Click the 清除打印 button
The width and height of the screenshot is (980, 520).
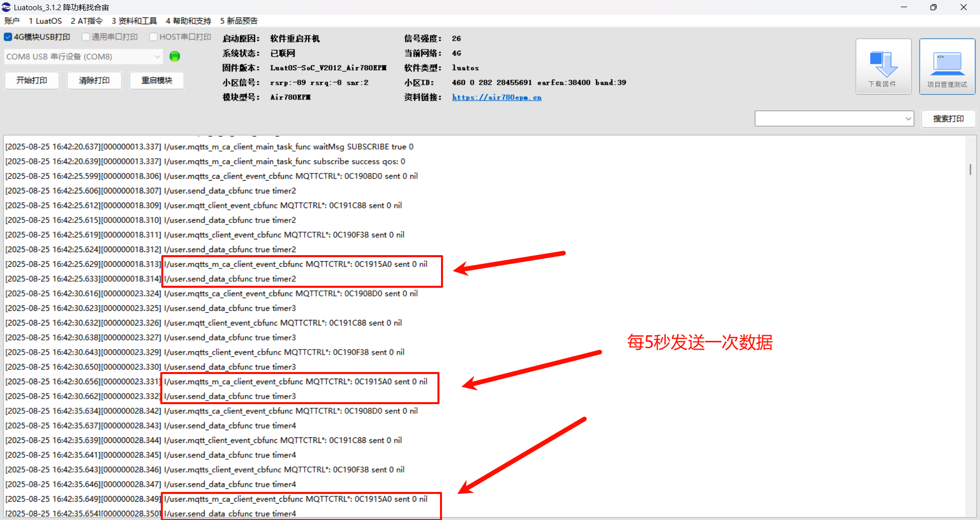pos(94,81)
